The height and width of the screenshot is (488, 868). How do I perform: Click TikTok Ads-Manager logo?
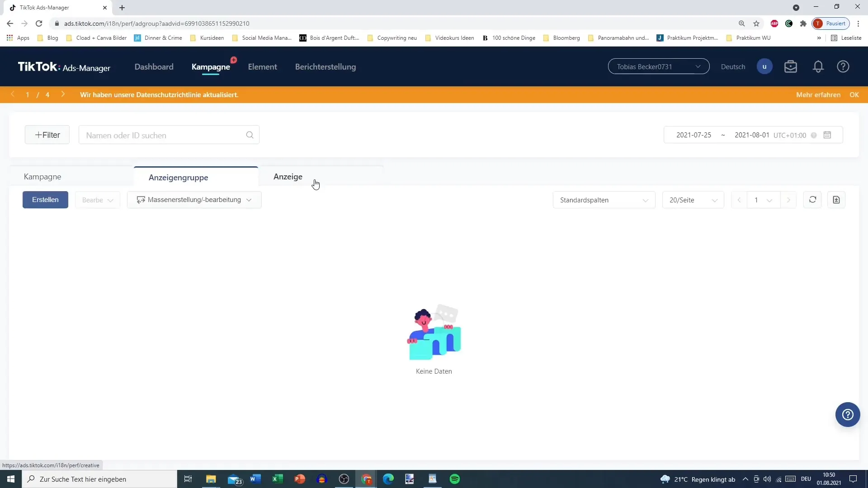[64, 67]
